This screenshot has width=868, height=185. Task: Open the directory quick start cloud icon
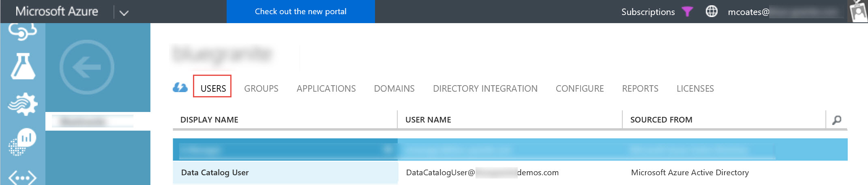pyautogui.click(x=180, y=87)
